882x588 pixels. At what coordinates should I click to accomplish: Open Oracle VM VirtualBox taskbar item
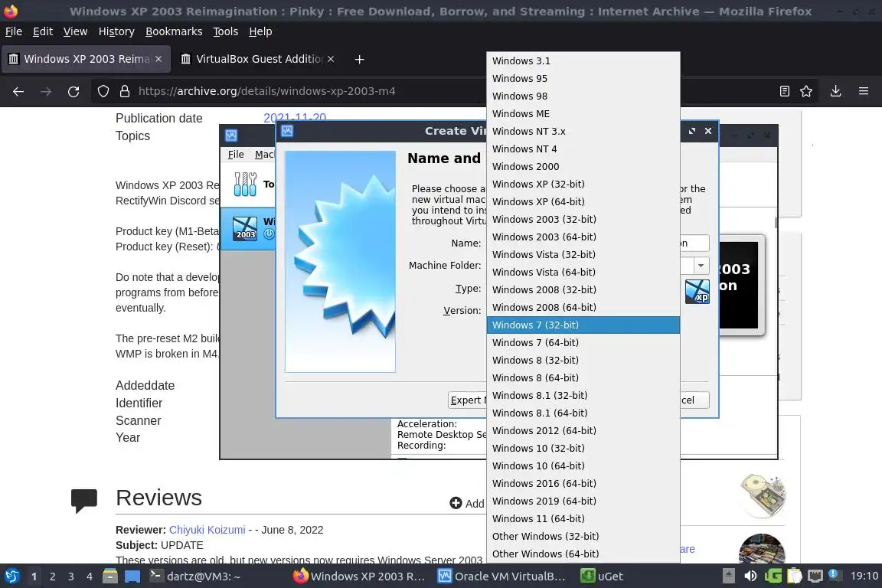[501, 577]
